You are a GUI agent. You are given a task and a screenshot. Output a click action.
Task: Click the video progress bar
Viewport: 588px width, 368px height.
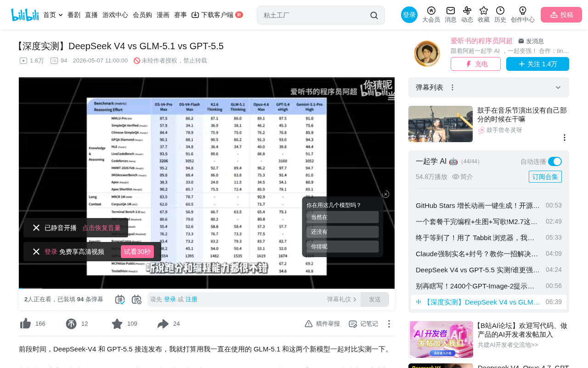tap(207, 288)
